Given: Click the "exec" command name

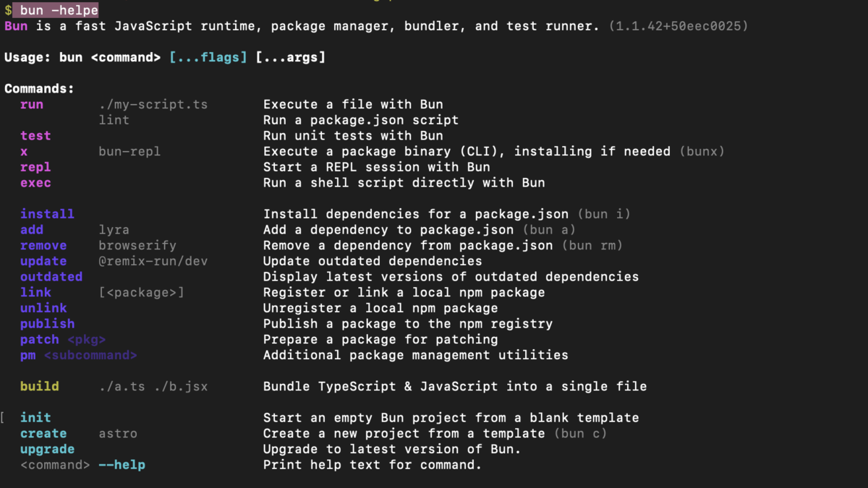Looking at the screenshot, I should [35, 183].
